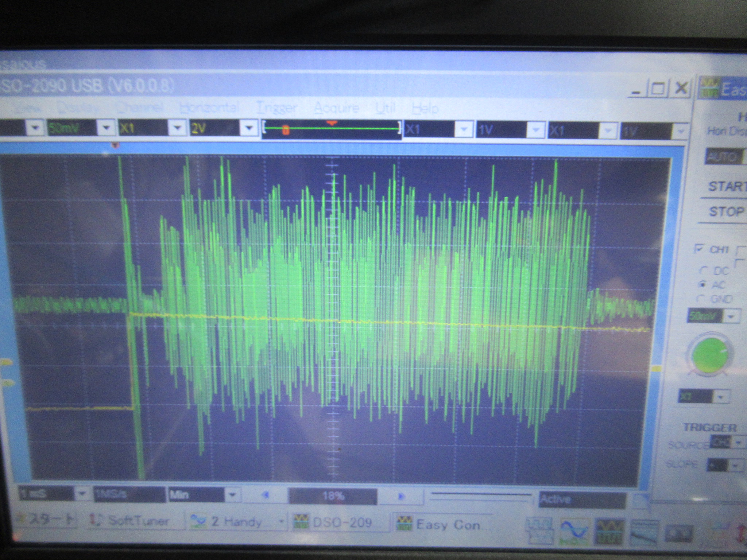Open the Trigger menu
This screenshot has width=747, height=560.
pos(276,108)
